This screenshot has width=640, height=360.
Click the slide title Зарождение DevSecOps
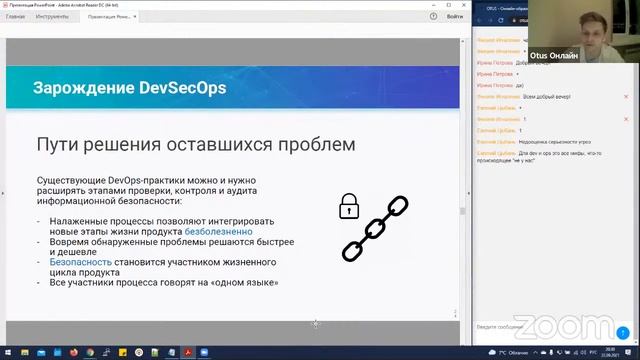[x=129, y=88]
